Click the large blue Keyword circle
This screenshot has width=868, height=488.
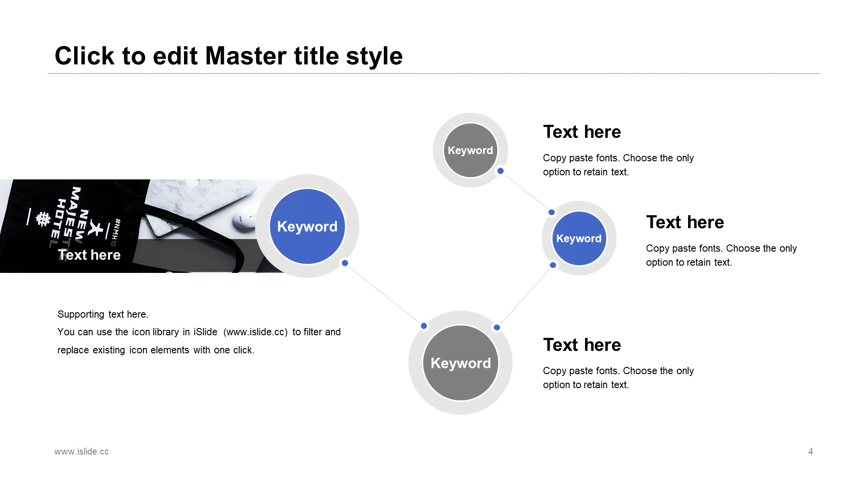pyautogui.click(x=307, y=226)
